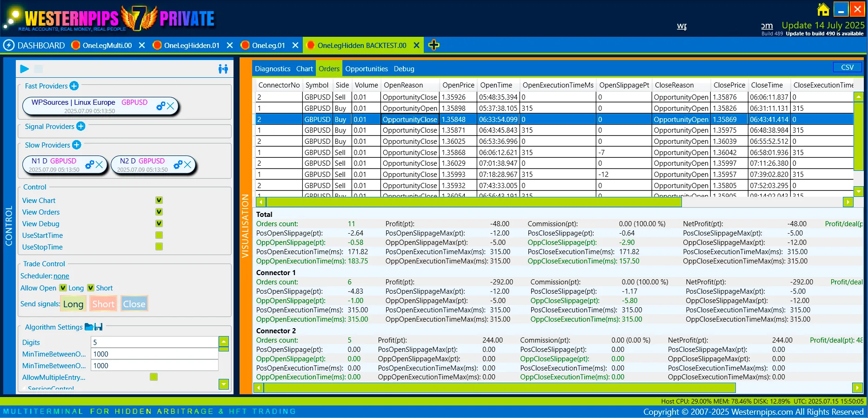The height and width of the screenshot is (418, 868).
Task: Toggle Allow Open Short checkbox
Action: tap(91, 288)
